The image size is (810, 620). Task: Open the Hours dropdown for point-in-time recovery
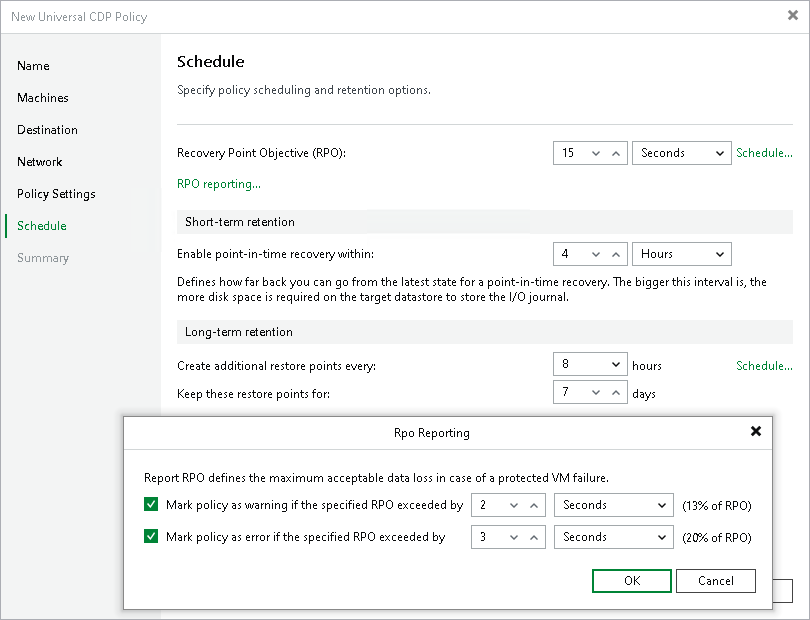[681, 254]
